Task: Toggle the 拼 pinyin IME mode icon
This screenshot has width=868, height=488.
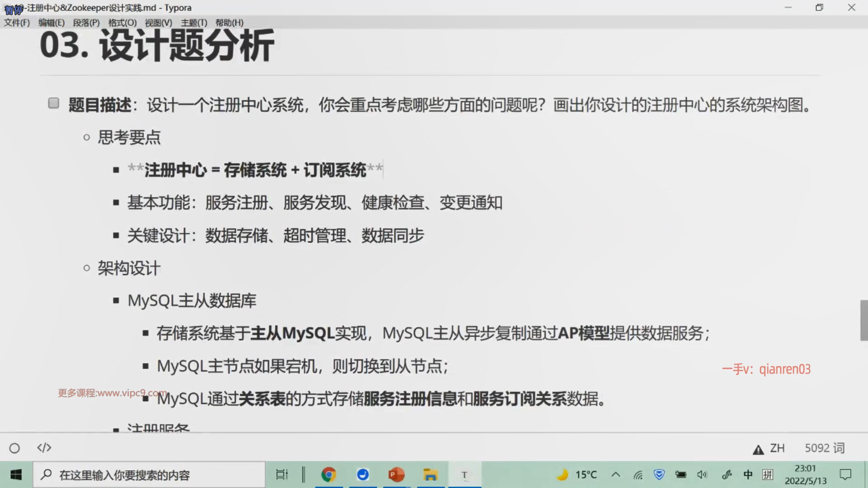Action: pos(768,474)
